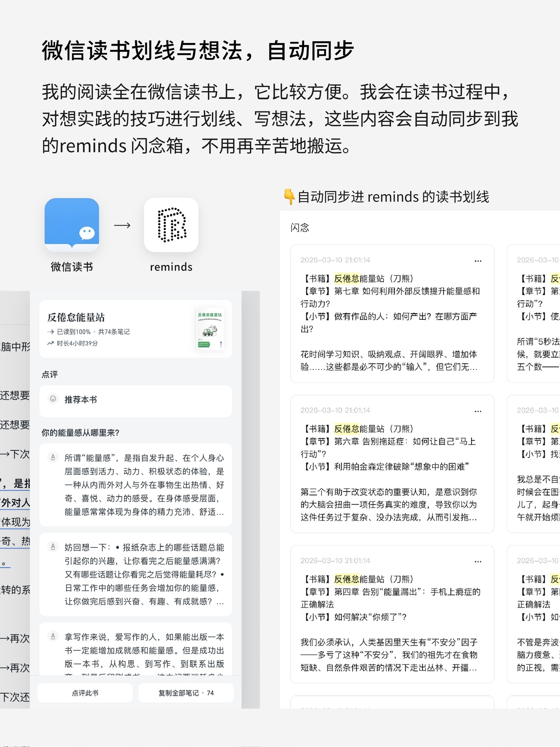
Task: Click the trend icon beside 时长4小时39分
Action: click(x=50, y=343)
